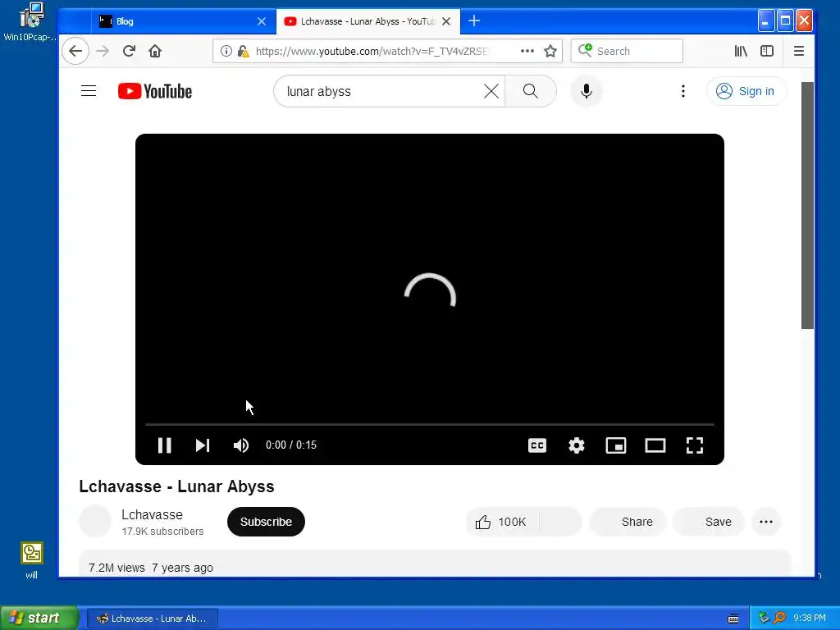Image resolution: width=840 pixels, height=630 pixels.
Task: Open Win10Pcap desktop icon
Action: point(31,22)
